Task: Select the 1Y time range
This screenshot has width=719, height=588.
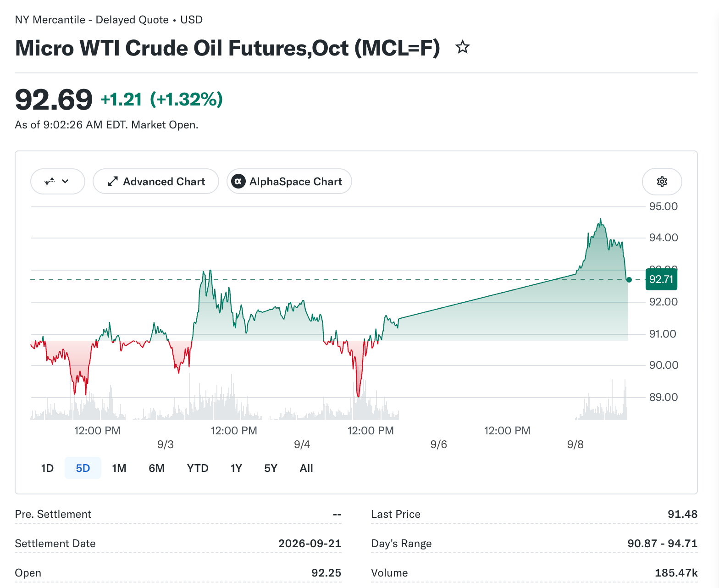Action: tap(236, 468)
